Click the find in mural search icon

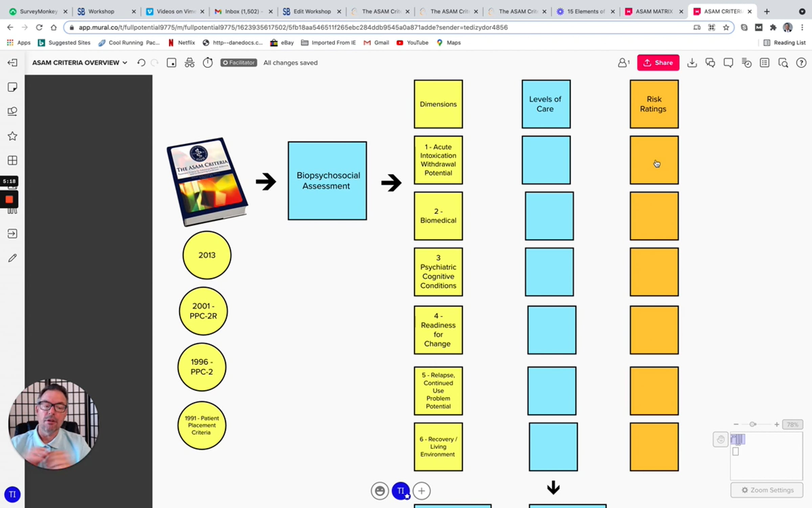(783, 63)
